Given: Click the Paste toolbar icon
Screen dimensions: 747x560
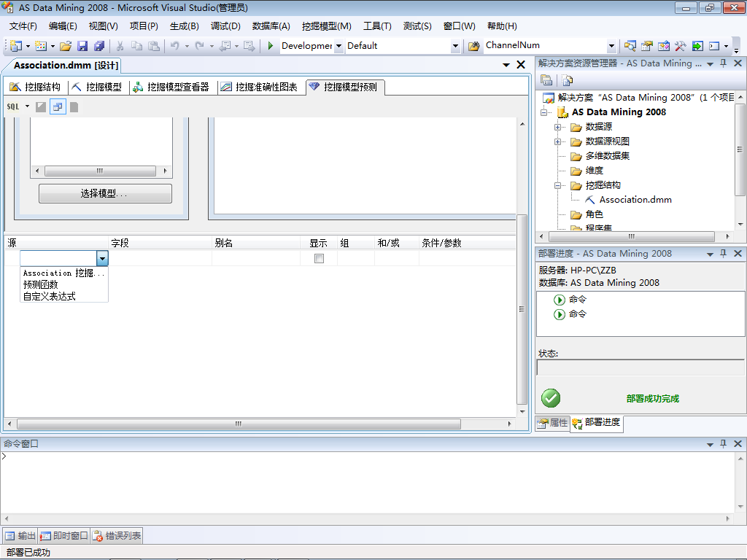Looking at the screenshot, I should click(x=153, y=46).
